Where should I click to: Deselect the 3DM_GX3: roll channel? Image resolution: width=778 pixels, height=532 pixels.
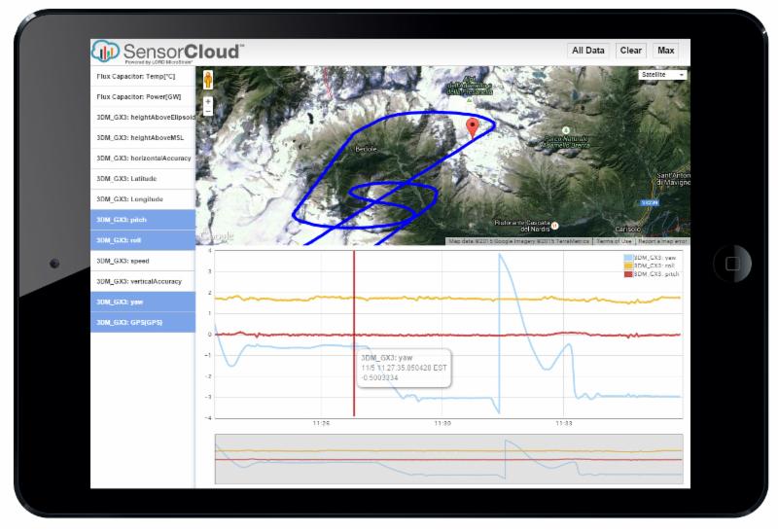143,240
